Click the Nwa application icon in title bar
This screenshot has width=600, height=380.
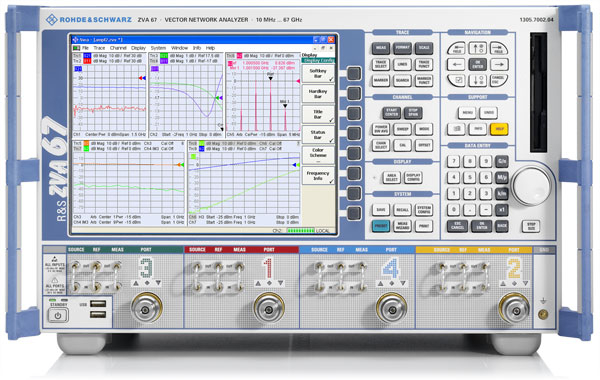tap(75, 39)
